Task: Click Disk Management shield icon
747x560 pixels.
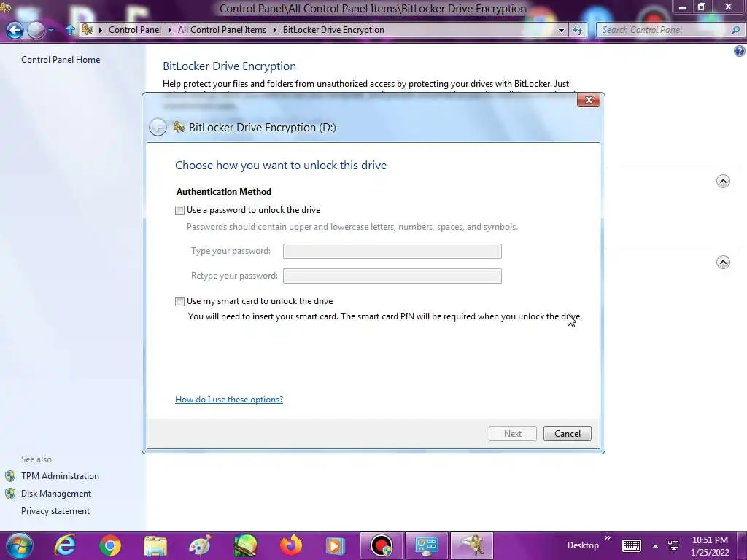Action: point(10,494)
